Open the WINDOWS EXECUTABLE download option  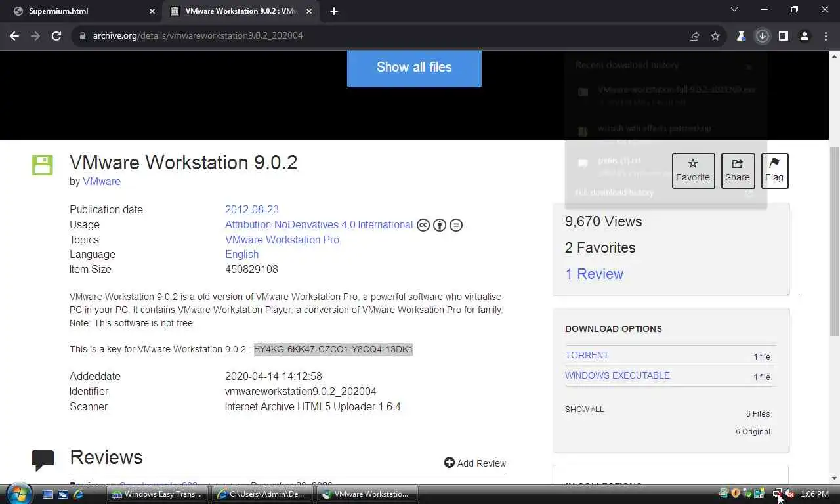pyautogui.click(x=618, y=375)
